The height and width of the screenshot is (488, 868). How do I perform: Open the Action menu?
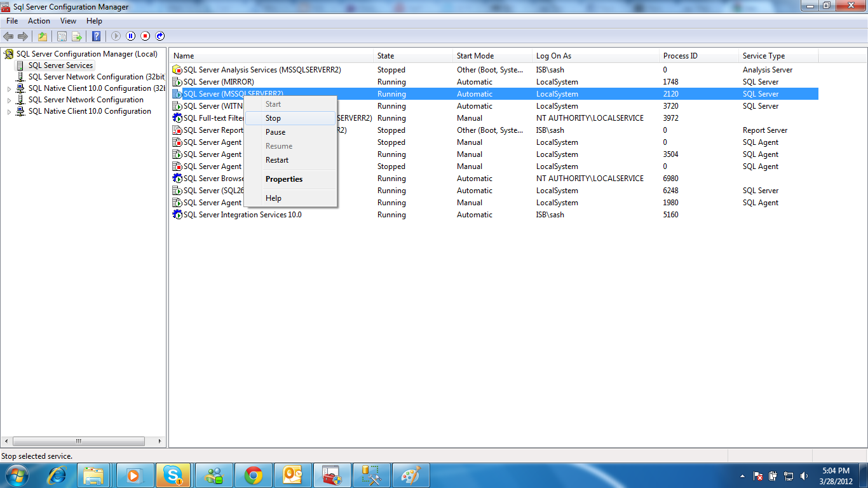(x=39, y=21)
